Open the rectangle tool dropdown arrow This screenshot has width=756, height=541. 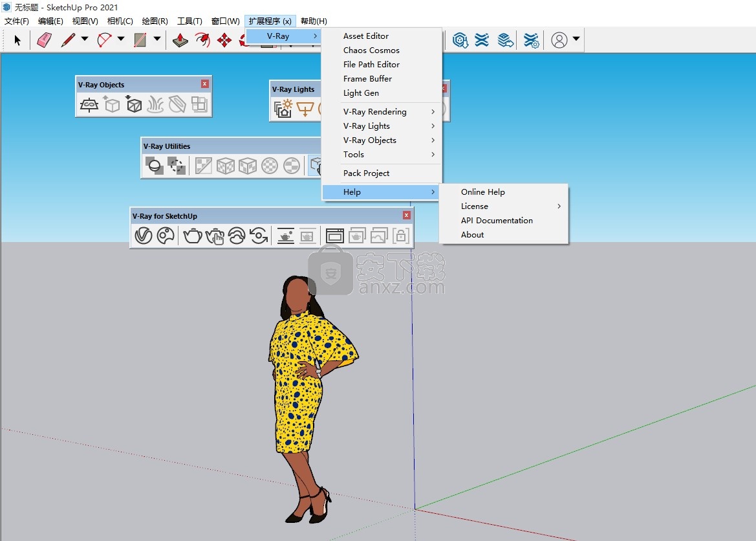tap(157, 39)
